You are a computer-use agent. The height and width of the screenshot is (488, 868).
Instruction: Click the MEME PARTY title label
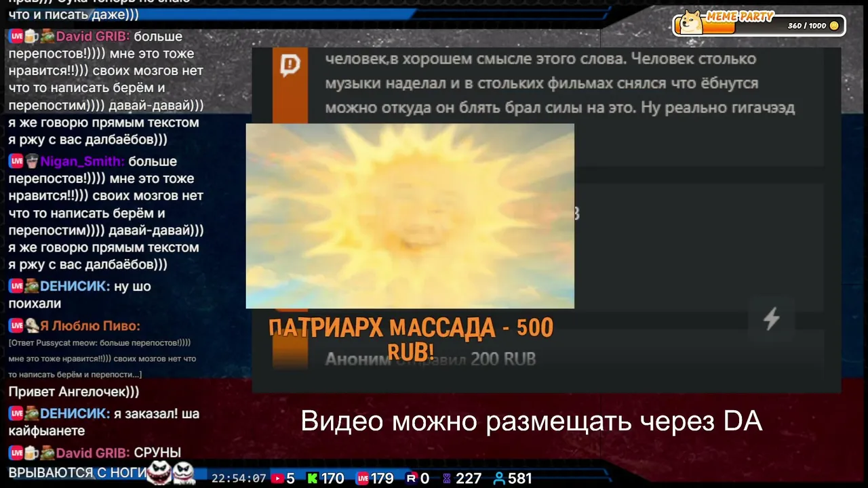(740, 16)
